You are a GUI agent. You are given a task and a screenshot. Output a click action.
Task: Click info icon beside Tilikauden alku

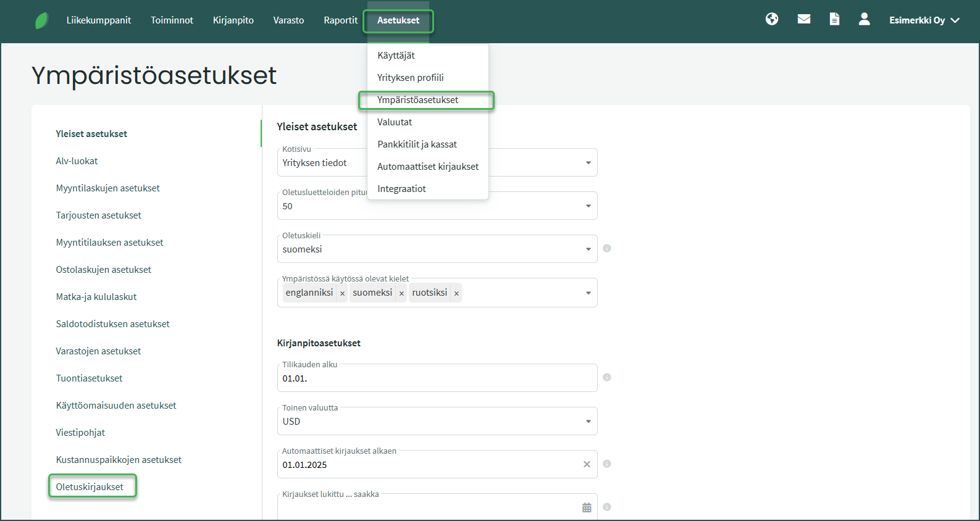[607, 377]
